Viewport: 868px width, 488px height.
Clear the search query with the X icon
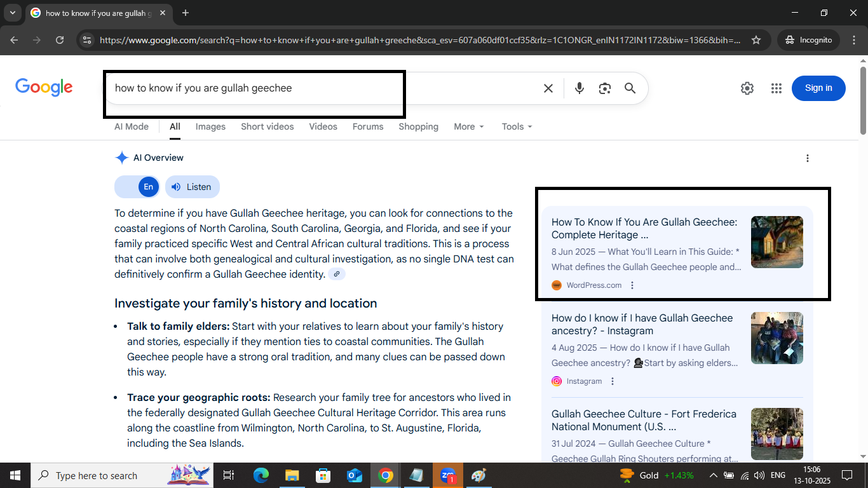click(548, 88)
